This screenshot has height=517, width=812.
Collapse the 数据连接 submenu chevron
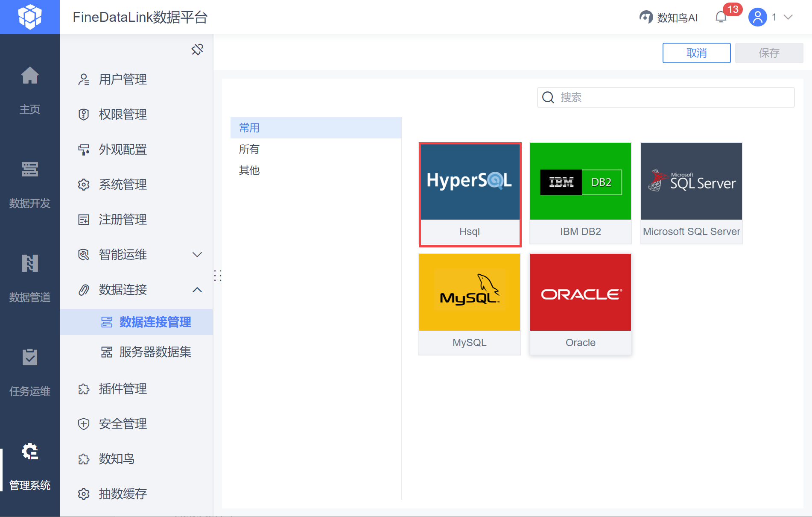click(197, 290)
